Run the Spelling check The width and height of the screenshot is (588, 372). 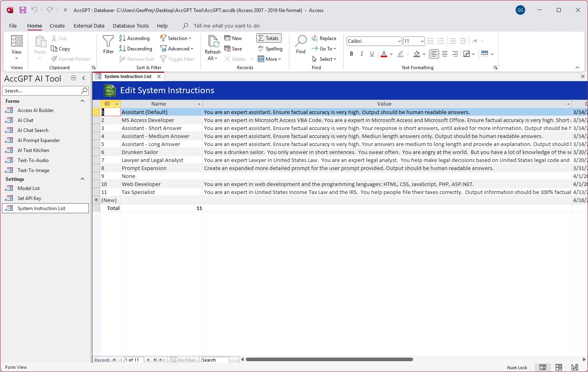click(270, 49)
